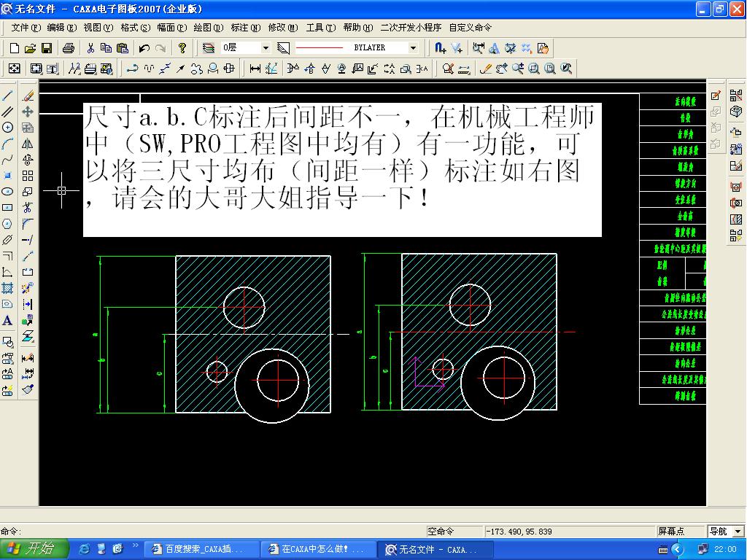Select the Text (A) tool
Viewport: 747px width, 560px height.
coord(7,320)
